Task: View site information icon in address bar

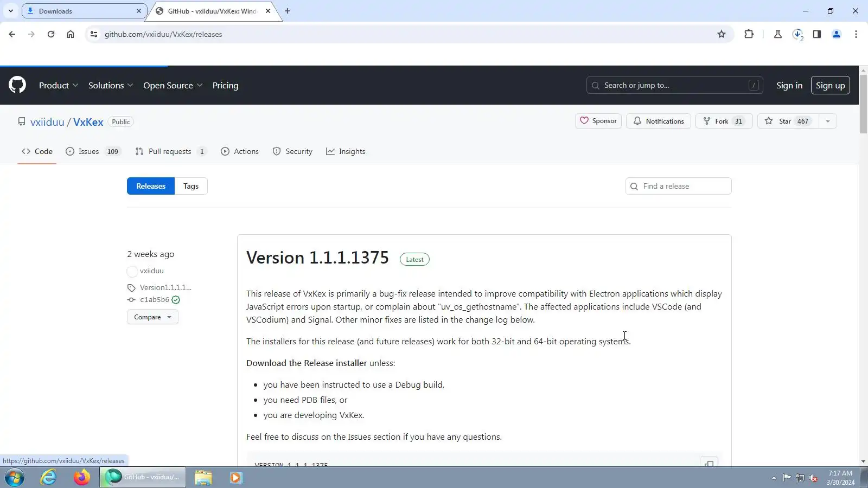Action: point(94,34)
